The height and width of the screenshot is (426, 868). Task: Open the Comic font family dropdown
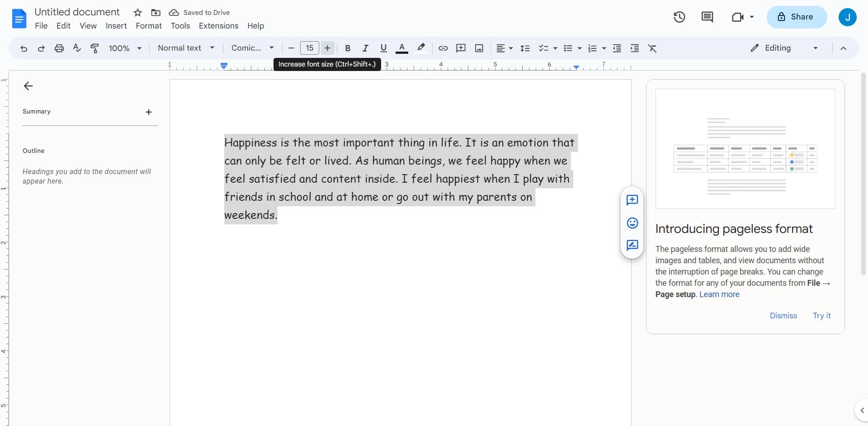(252, 48)
